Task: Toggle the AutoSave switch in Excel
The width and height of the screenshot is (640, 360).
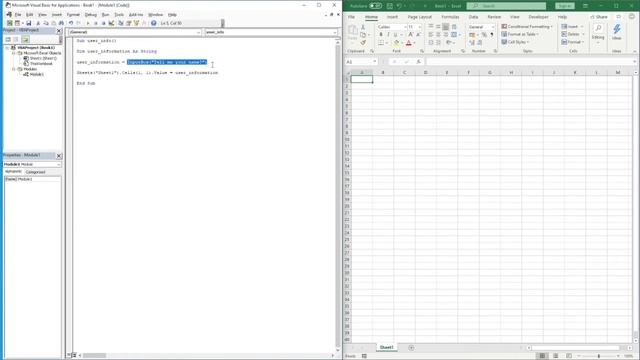Action: pos(375,6)
